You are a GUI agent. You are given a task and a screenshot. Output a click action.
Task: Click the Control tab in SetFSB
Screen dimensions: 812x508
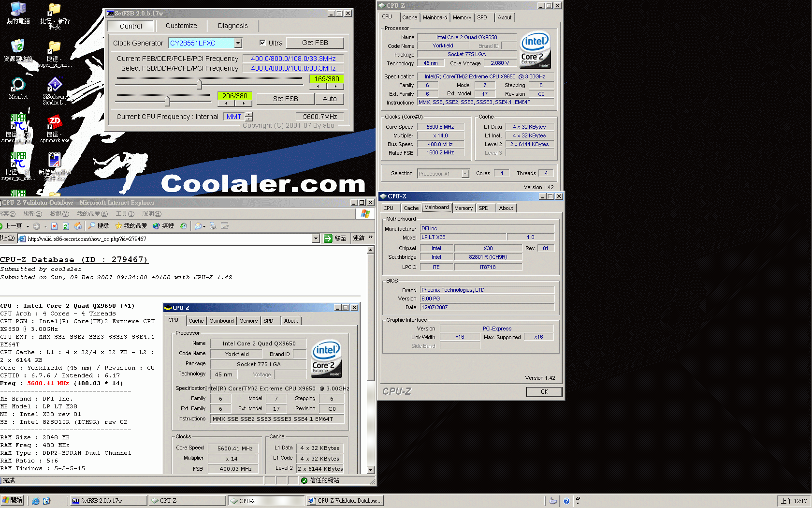tap(131, 26)
